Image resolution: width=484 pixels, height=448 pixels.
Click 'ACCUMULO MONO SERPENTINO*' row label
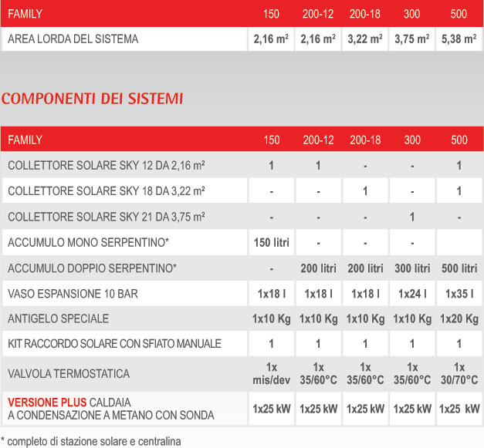click(89, 242)
